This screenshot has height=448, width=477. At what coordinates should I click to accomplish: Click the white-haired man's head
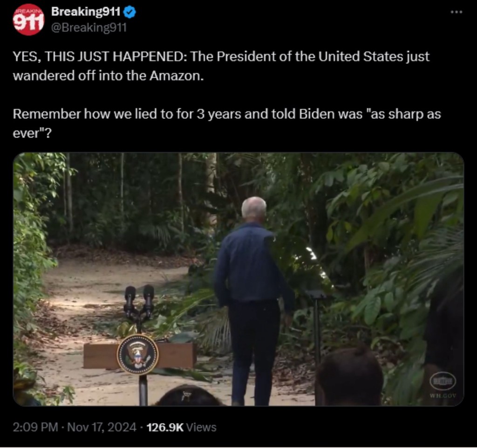[x=254, y=208]
